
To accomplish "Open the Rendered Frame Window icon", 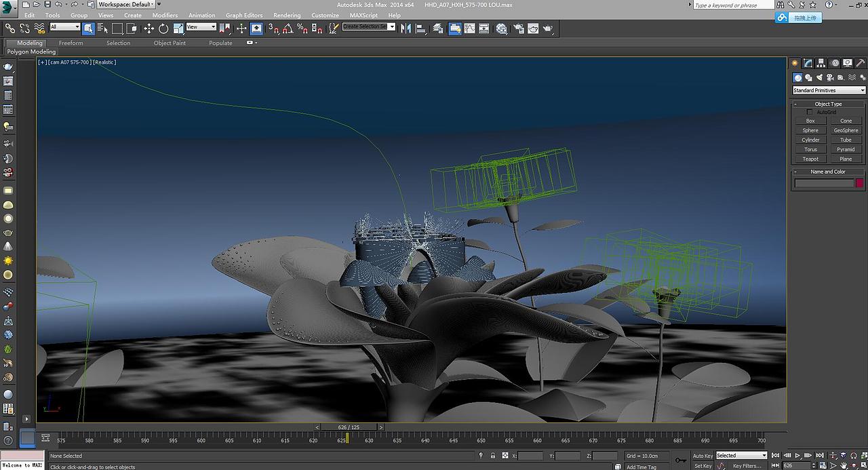I will (x=533, y=28).
